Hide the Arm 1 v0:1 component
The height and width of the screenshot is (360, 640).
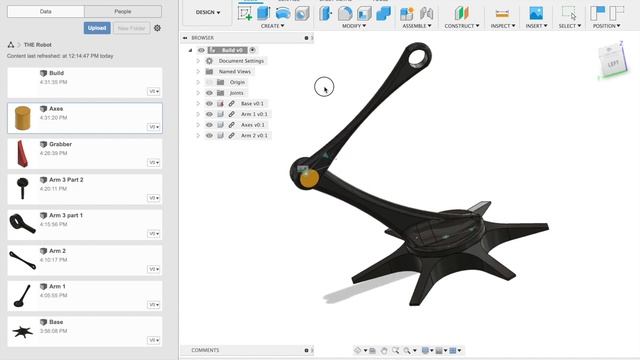pos(209,114)
